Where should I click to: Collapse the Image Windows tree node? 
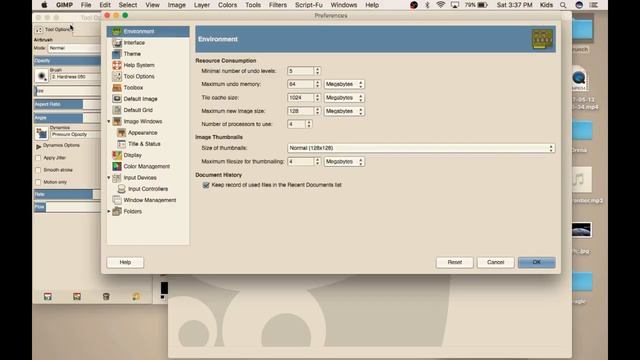coord(109,121)
